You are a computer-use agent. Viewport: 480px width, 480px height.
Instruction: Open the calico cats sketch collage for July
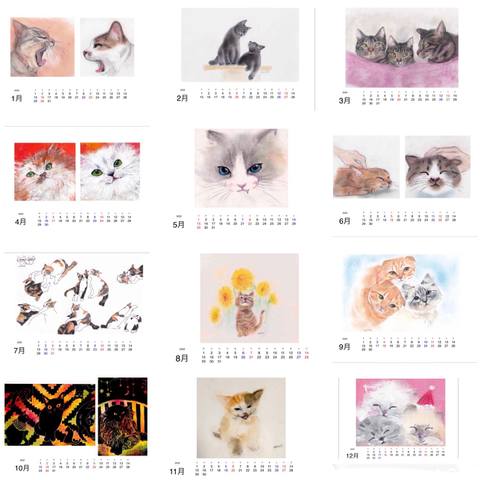pyautogui.click(x=79, y=295)
